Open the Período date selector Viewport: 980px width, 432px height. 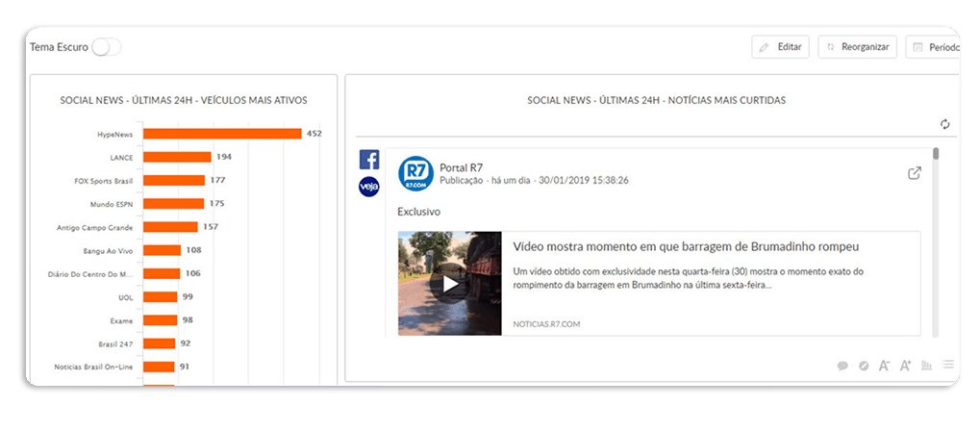(934, 47)
